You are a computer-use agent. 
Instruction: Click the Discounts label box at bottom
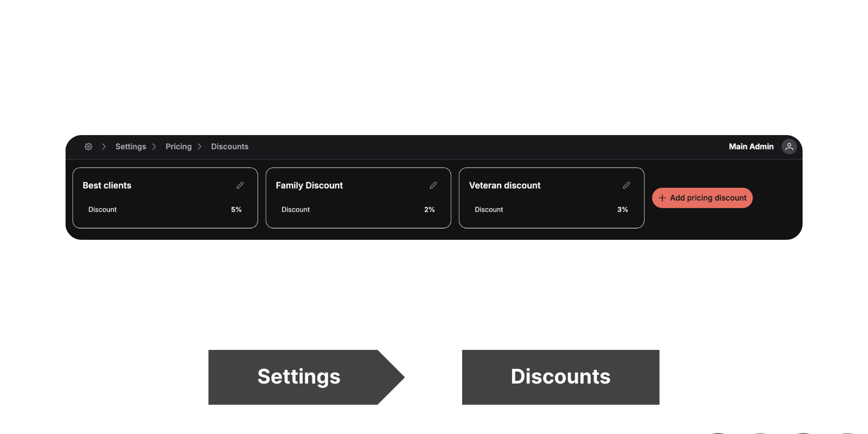(560, 376)
